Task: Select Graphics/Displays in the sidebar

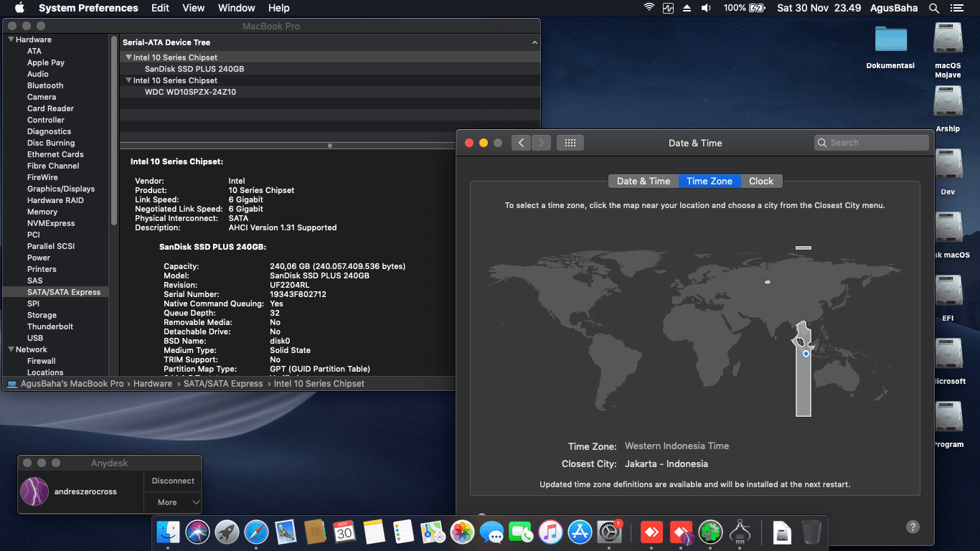Action: click(61, 189)
